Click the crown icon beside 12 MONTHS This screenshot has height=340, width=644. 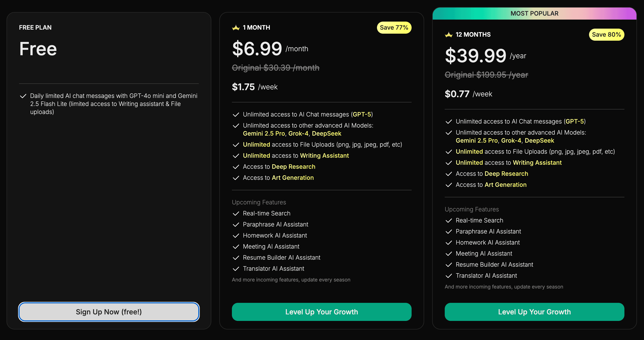pos(449,34)
